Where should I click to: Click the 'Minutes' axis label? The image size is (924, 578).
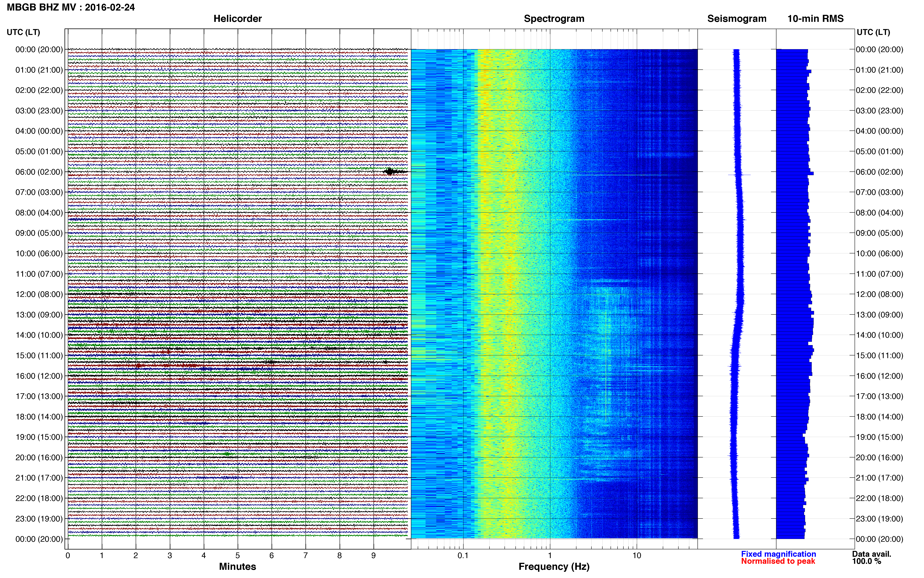click(237, 566)
